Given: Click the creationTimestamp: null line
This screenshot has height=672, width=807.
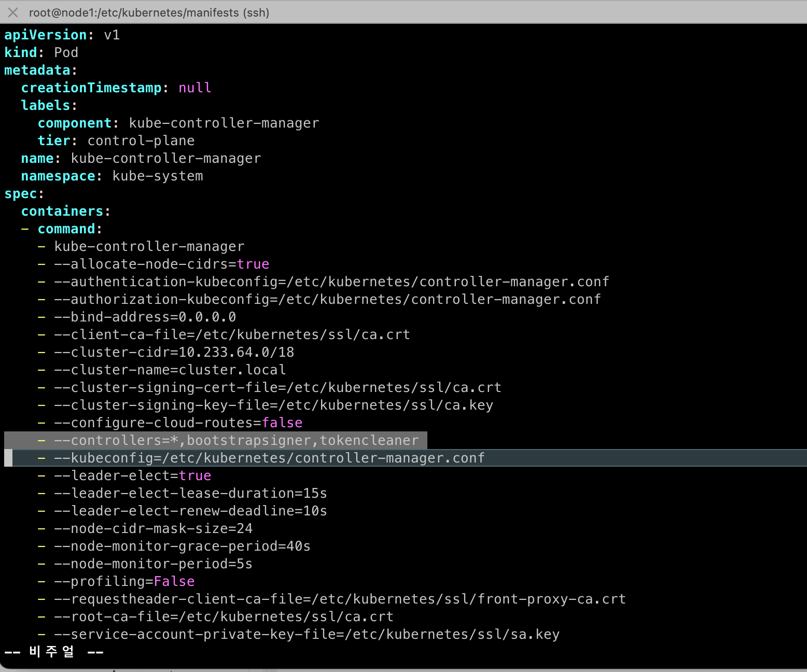Looking at the screenshot, I should (x=116, y=88).
